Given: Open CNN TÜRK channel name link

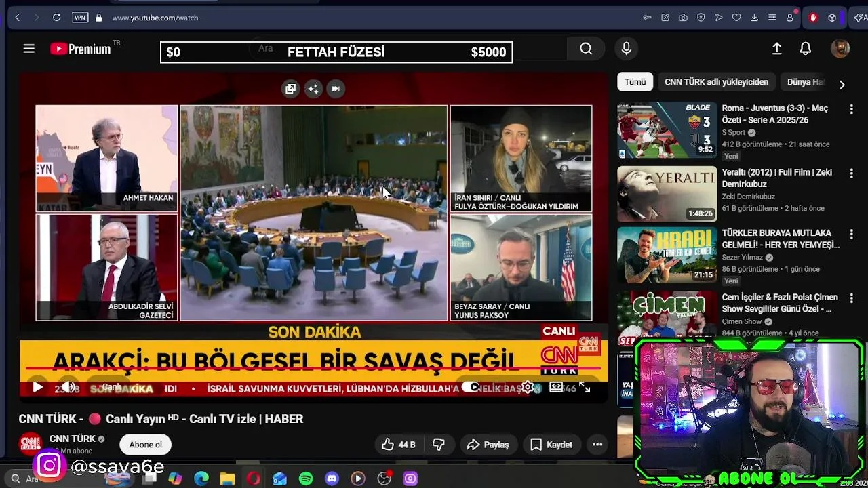Looking at the screenshot, I should click(x=73, y=439).
